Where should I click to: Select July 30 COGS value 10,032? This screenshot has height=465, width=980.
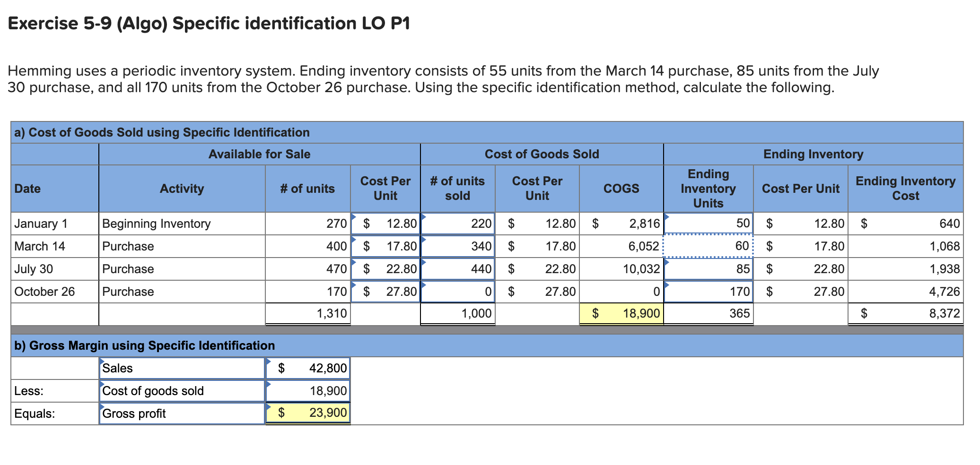pos(621,269)
